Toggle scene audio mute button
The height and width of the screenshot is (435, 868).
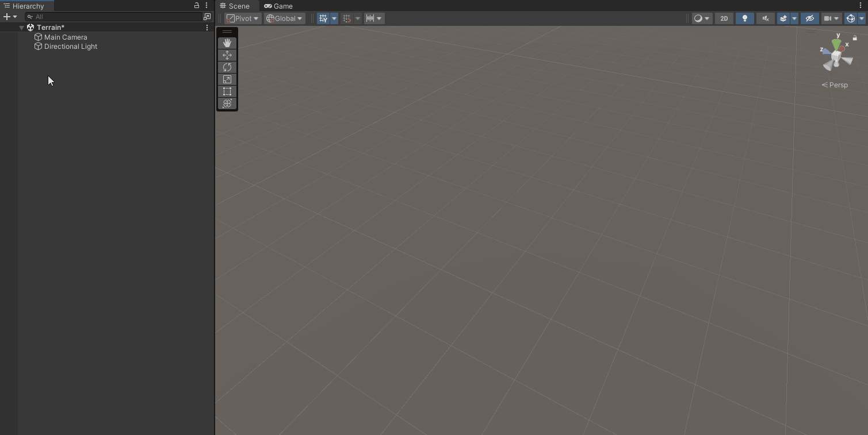766,18
